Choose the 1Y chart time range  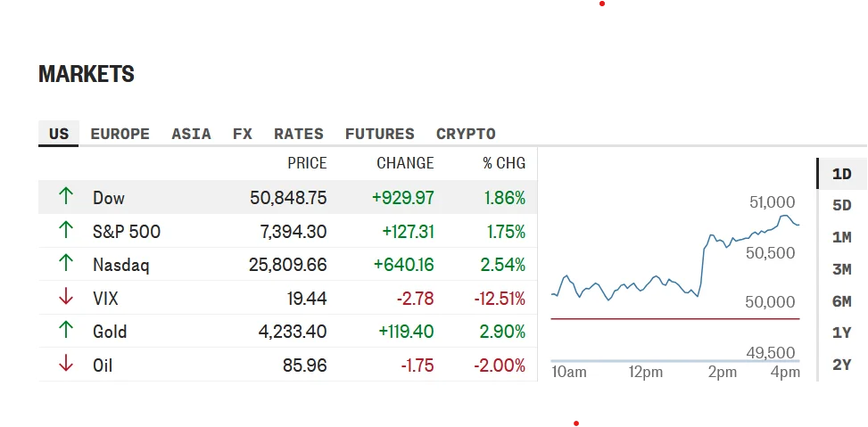(842, 333)
